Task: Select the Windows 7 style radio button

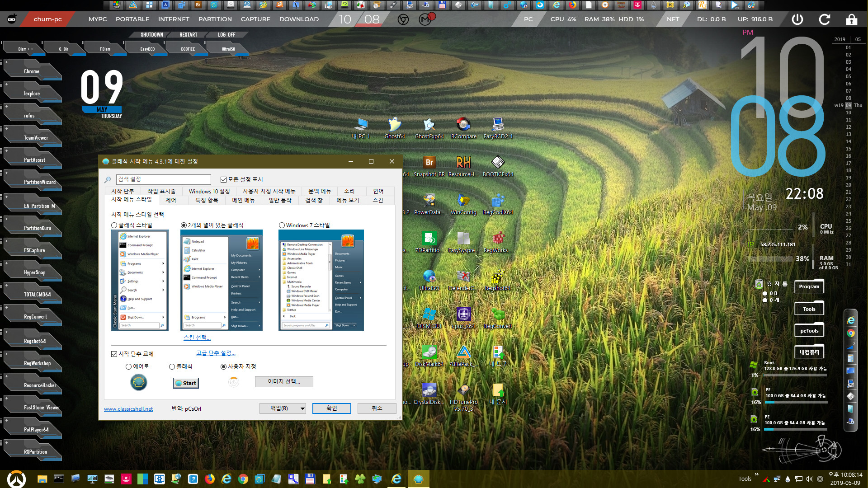Action: coord(282,225)
